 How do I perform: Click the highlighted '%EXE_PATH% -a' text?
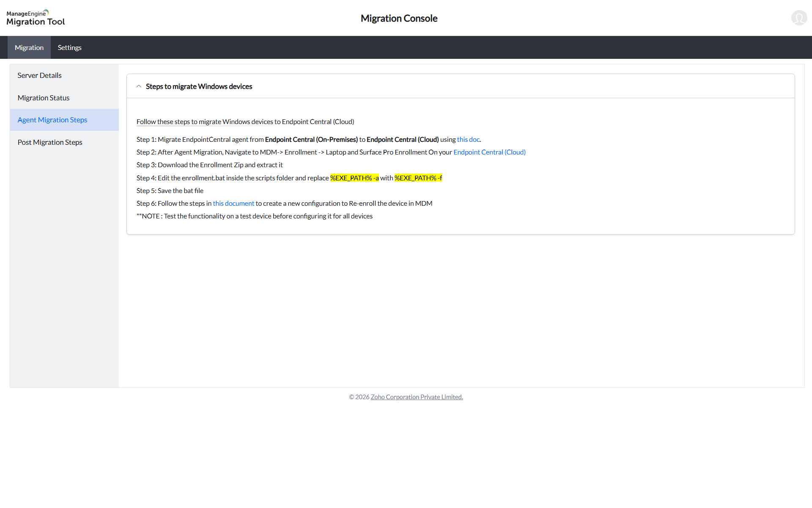[354, 178]
